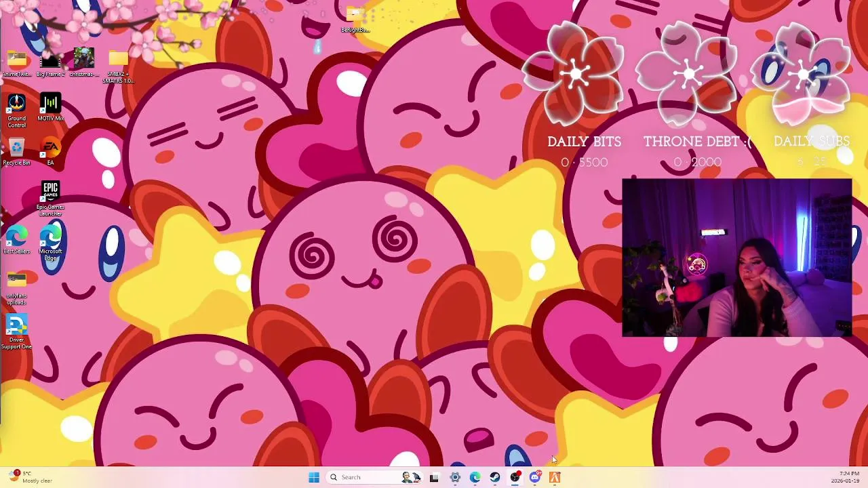Open the uploads folder on desktop
Screen dimensions: 868x488
point(17,288)
